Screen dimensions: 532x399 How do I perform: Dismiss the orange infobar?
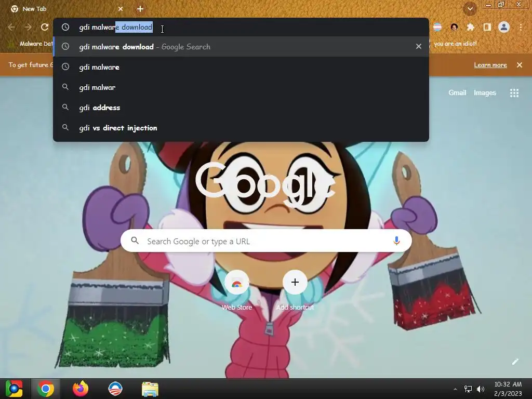point(519,65)
